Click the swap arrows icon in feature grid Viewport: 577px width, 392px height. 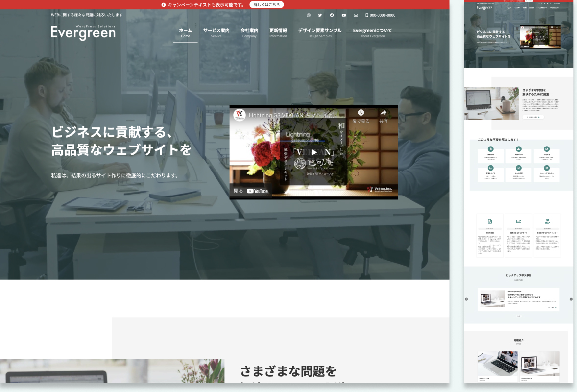(x=547, y=168)
